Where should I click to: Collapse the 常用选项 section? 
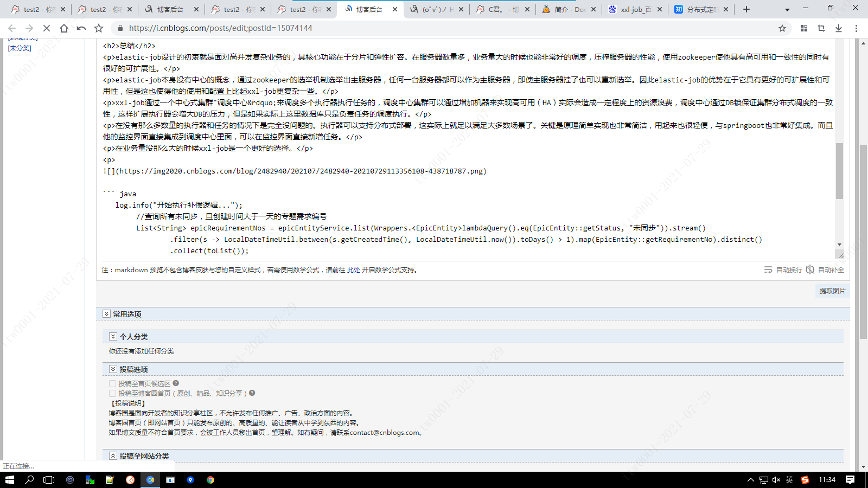[x=106, y=314]
